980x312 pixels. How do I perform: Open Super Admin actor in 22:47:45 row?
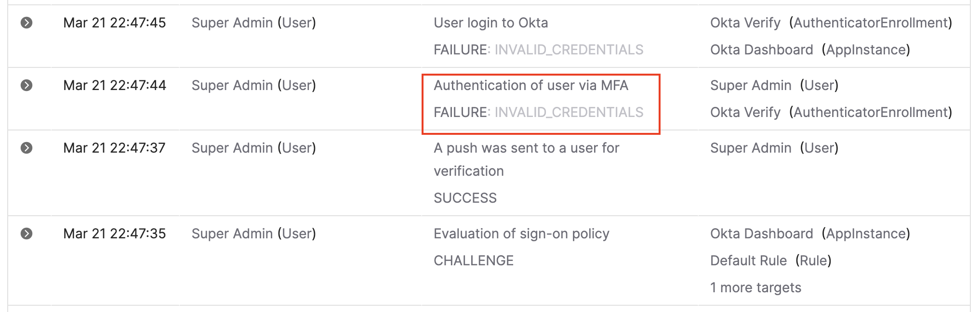click(x=253, y=23)
